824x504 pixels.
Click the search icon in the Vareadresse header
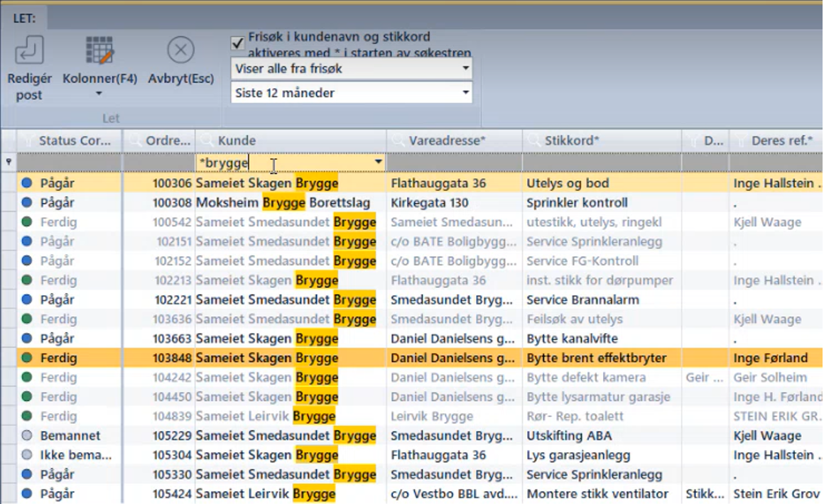tap(397, 141)
